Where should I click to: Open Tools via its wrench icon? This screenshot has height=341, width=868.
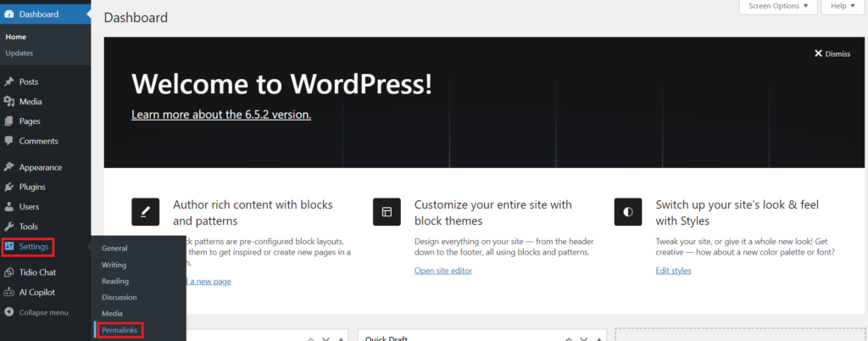(x=8, y=226)
